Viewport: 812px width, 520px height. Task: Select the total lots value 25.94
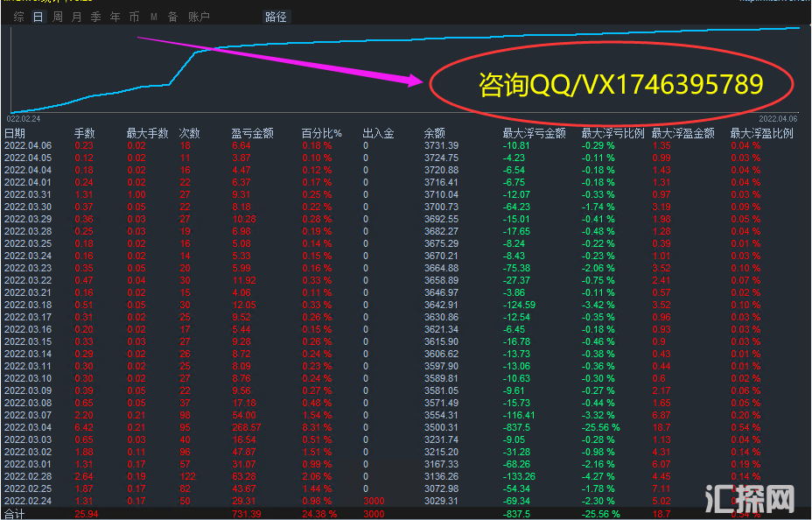click(x=87, y=514)
